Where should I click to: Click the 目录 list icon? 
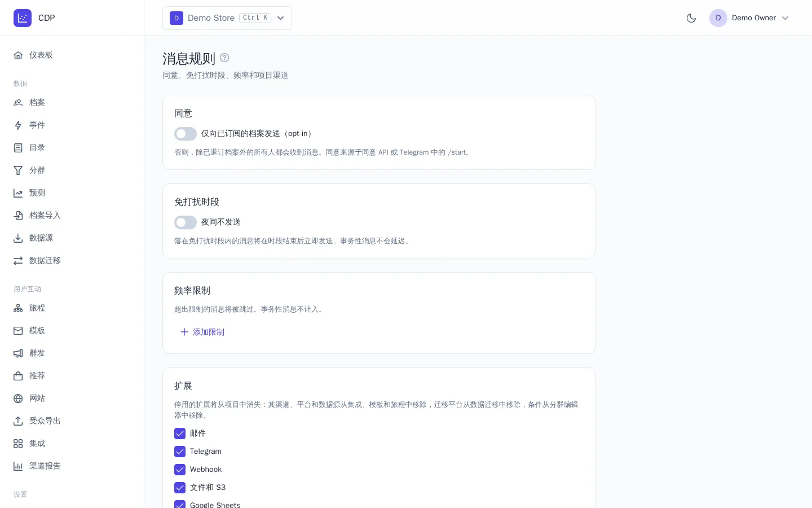[x=18, y=148]
